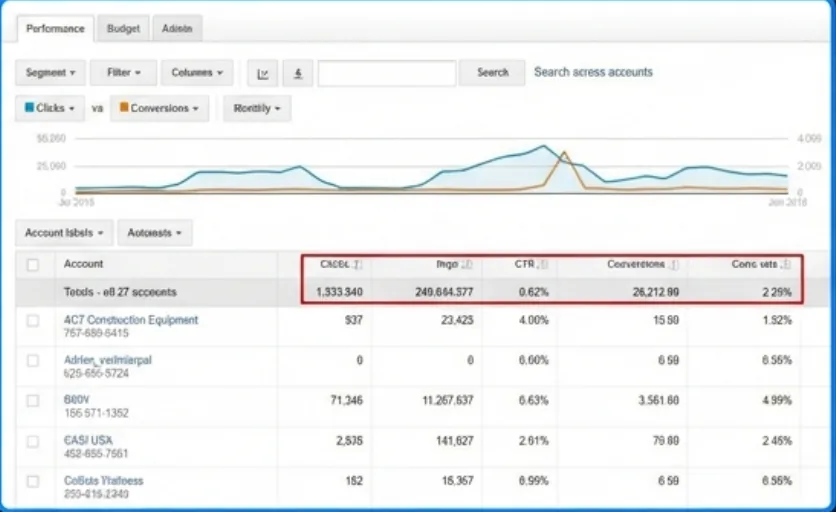Tick checkbox for the 71,346 clicks row
The image size is (836, 512).
click(33, 401)
